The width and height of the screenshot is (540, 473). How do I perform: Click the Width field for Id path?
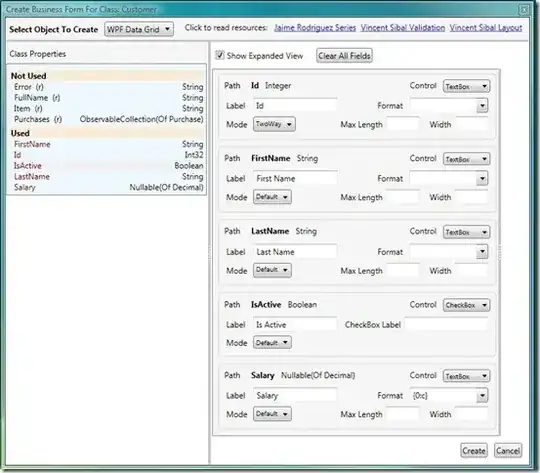click(x=471, y=124)
